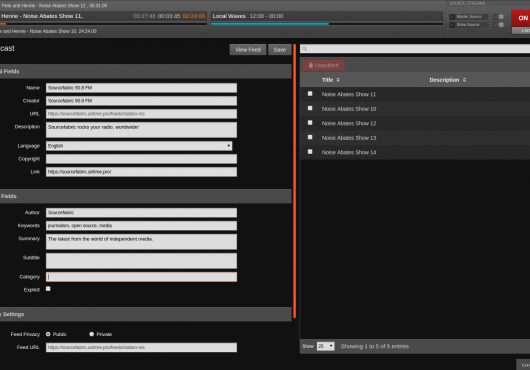The image size is (530, 370).
Task: Click the Show Source indicator icon
Action: tap(452, 25)
